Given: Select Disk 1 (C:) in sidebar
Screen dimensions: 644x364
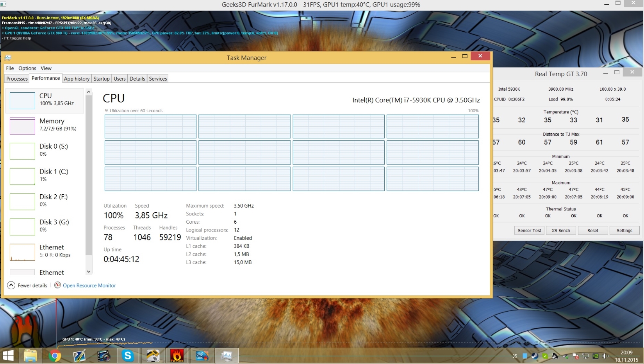Looking at the screenshot, I should point(45,176).
